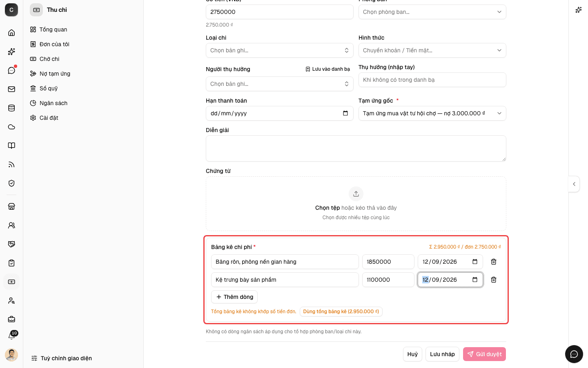Viewport: 588px width, 368px height.
Task: Expand the collapsed right side panel chevron
Action: 574,184
